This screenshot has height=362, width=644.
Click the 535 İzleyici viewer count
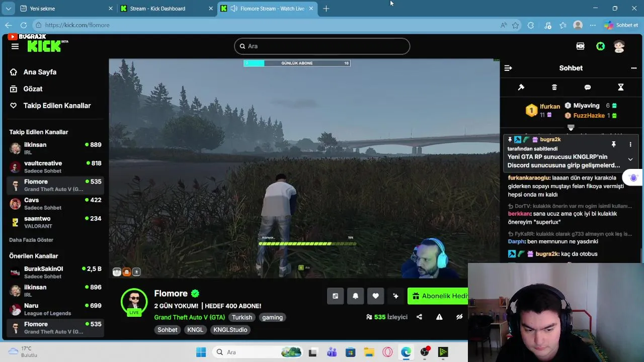click(387, 317)
